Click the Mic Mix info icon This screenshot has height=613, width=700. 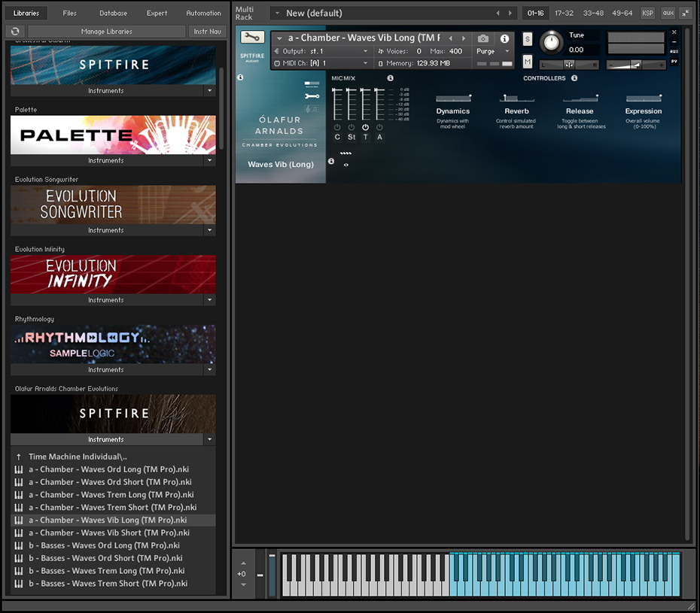click(390, 78)
